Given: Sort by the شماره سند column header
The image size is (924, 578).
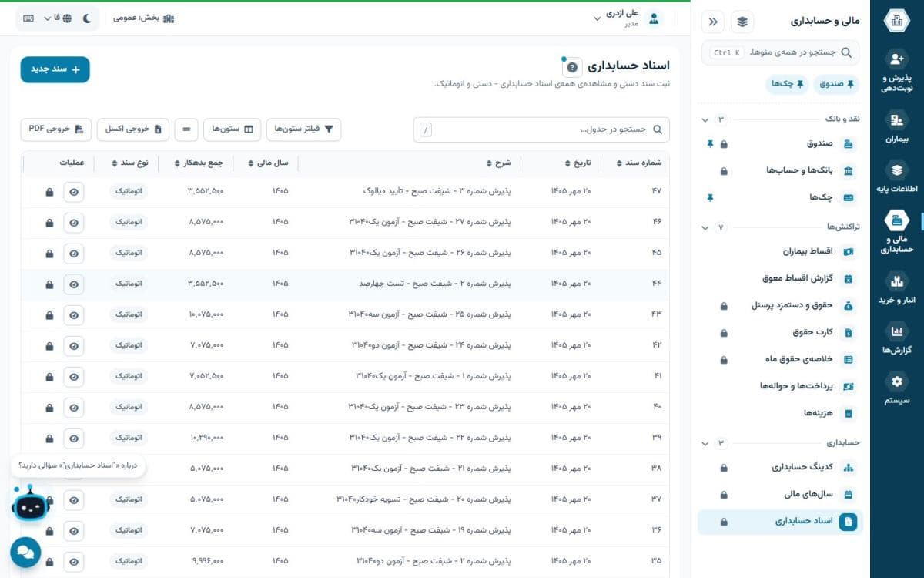Looking at the screenshot, I should click(639, 163).
